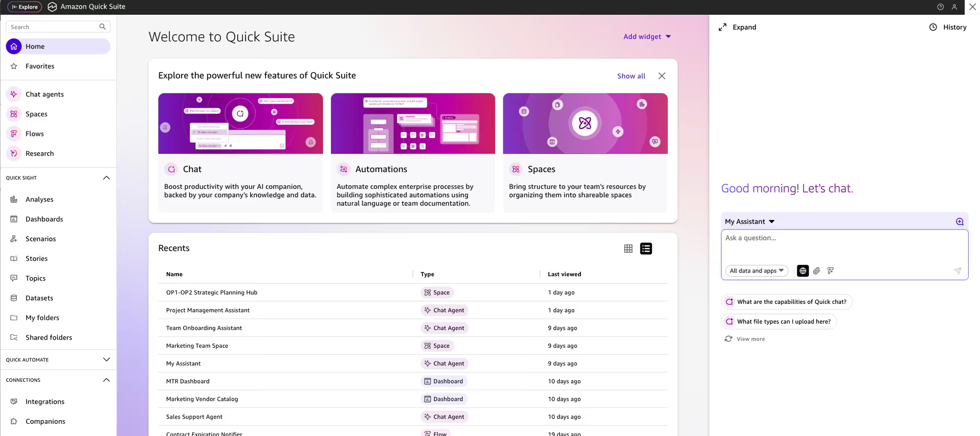Open the help question mark icon
The width and height of the screenshot is (980, 436).
click(x=940, y=7)
